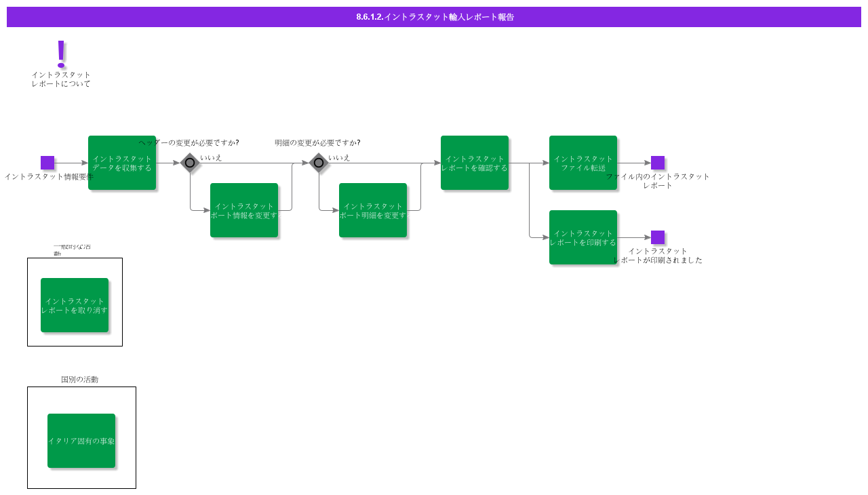Open the イントラスタットレポート明細を変更する box
Image resolution: width=868 pixels, height=495 pixels.
373,210
